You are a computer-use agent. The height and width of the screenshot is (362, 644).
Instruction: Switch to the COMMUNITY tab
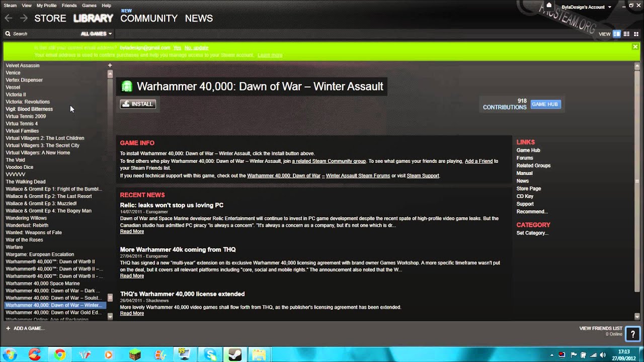click(x=149, y=18)
